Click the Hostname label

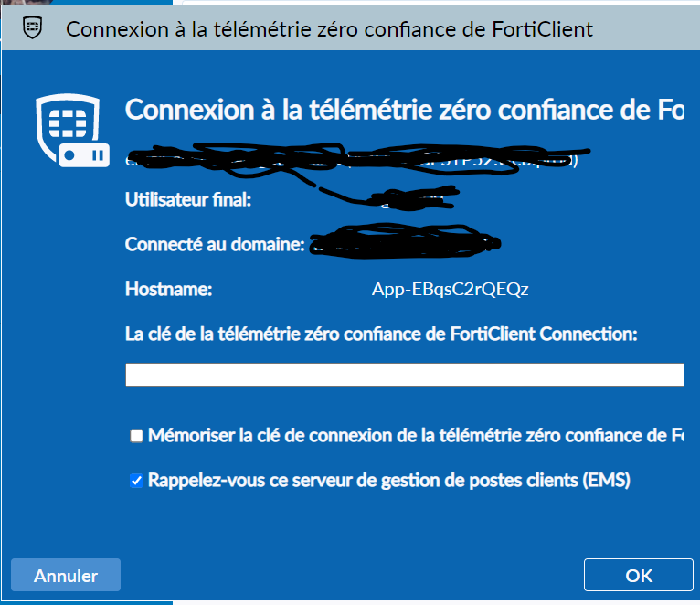pos(169,291)
